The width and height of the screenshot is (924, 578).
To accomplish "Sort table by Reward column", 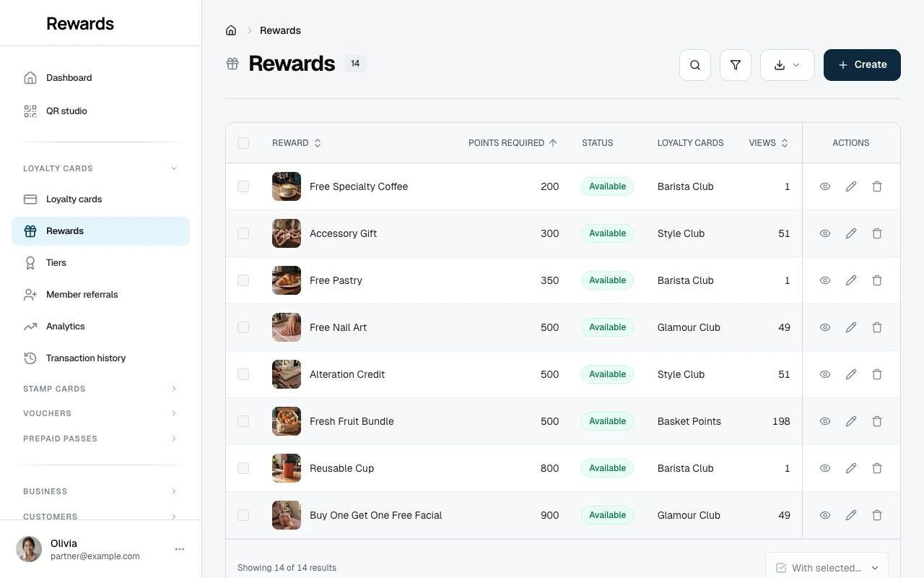I will coord(297,143).
